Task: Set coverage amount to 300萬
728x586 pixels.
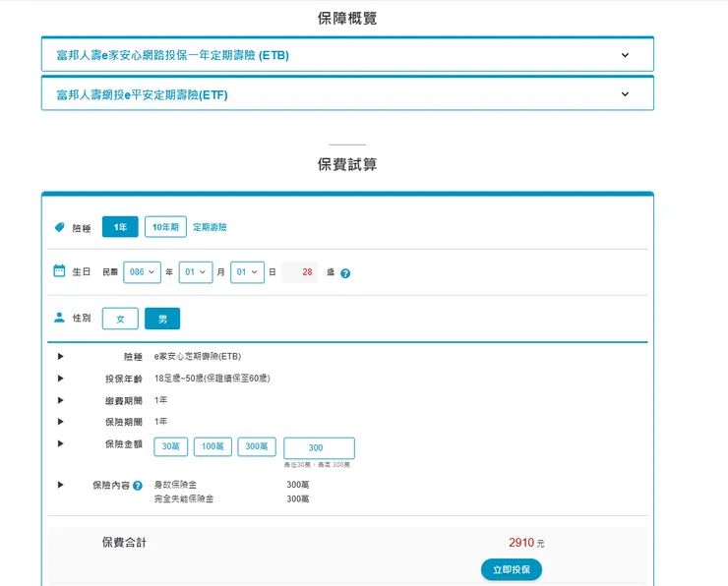Action: tap(257, 446)
